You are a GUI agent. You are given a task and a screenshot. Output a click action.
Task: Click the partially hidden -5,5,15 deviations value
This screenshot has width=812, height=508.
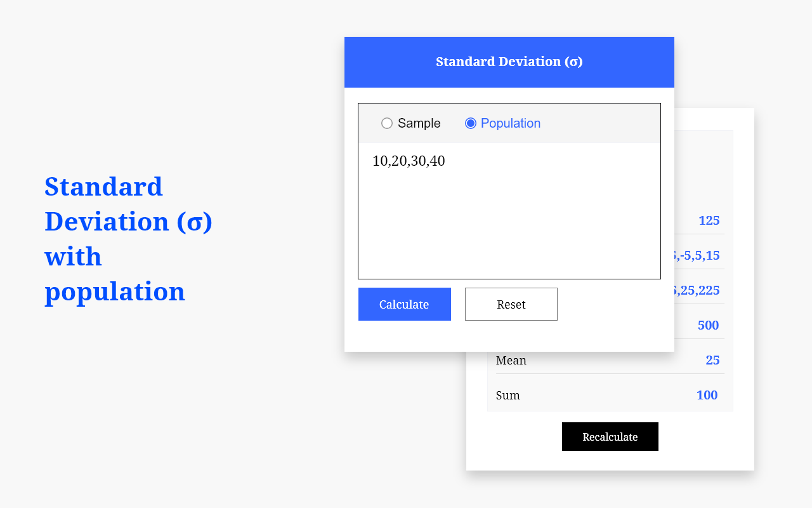pos(697,256)
